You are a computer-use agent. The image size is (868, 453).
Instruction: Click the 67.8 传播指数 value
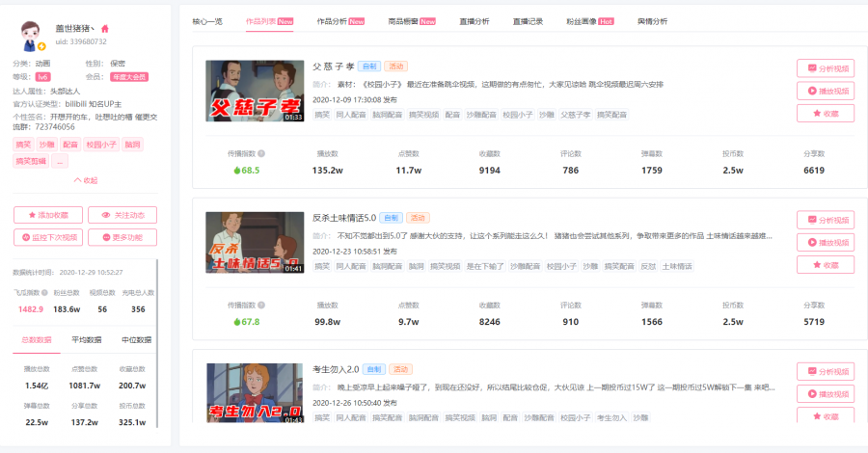247,322
